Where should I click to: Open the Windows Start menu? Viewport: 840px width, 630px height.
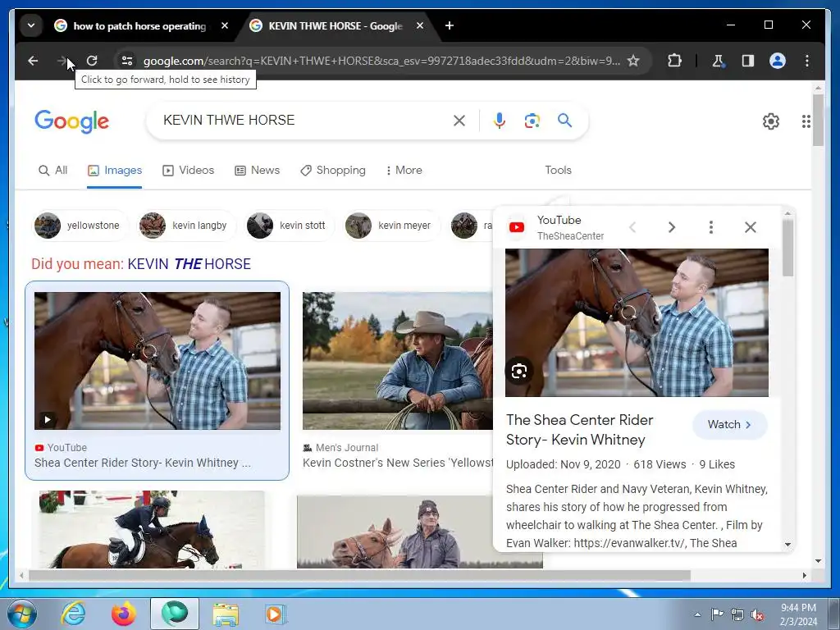tap(22, 614)
